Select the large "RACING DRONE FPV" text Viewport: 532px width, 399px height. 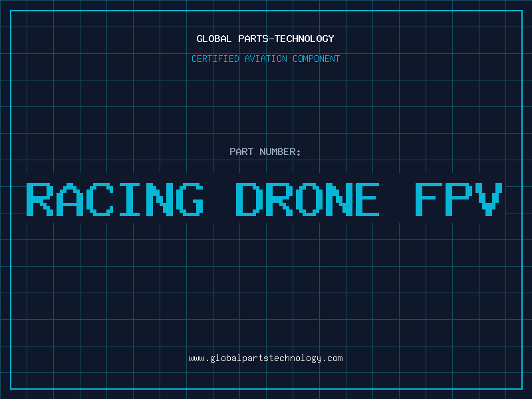click(264, 199)
